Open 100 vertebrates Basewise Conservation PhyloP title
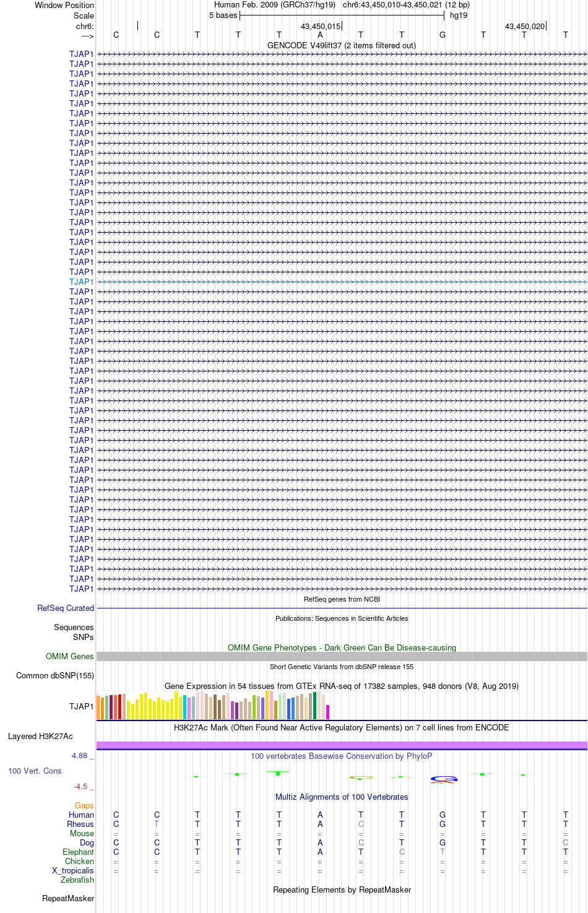588x913 pixels. pos(342,756)
